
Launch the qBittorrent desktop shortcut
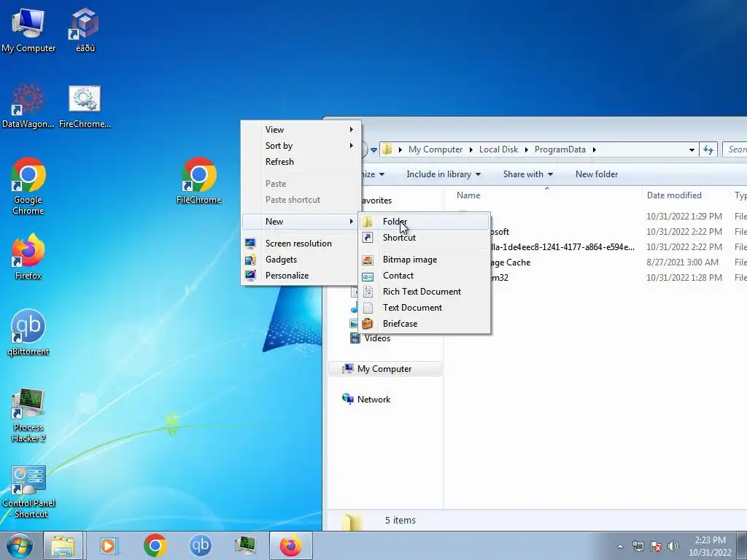(28, 332)
